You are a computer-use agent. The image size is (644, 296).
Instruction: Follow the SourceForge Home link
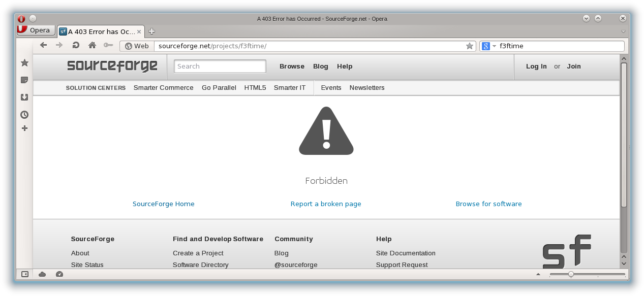(x=164, y=204)
